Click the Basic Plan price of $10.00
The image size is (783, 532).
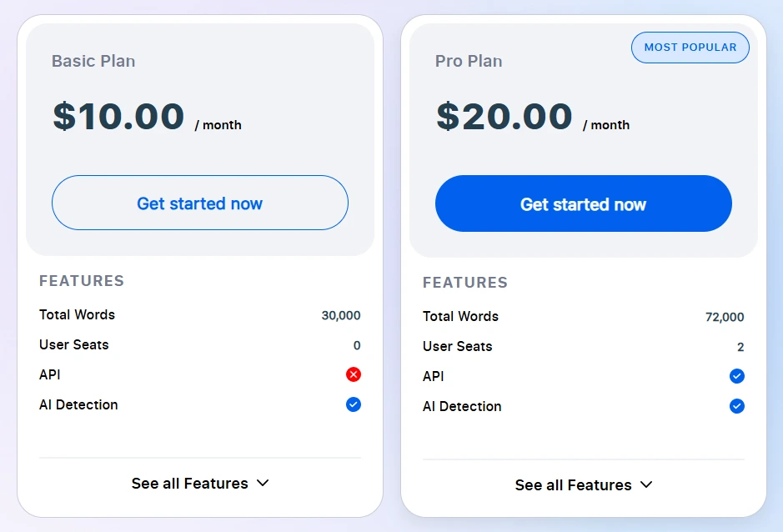(117, 117)
